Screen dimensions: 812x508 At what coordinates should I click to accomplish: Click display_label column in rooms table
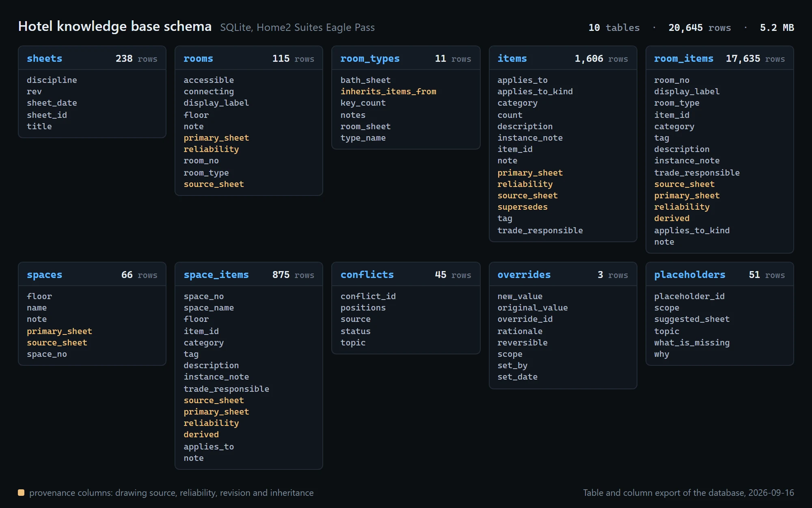point(216,103)
